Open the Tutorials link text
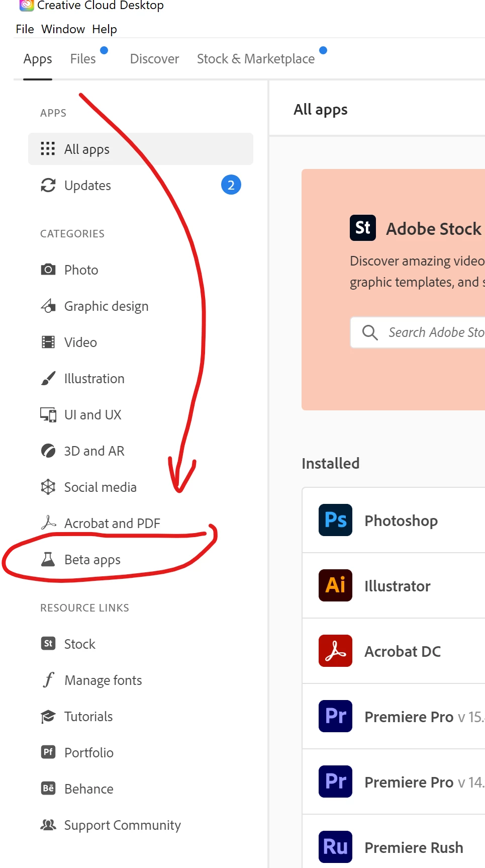Image resolution: width=485 pixels, height=868 pixels. tap(88, 717)
